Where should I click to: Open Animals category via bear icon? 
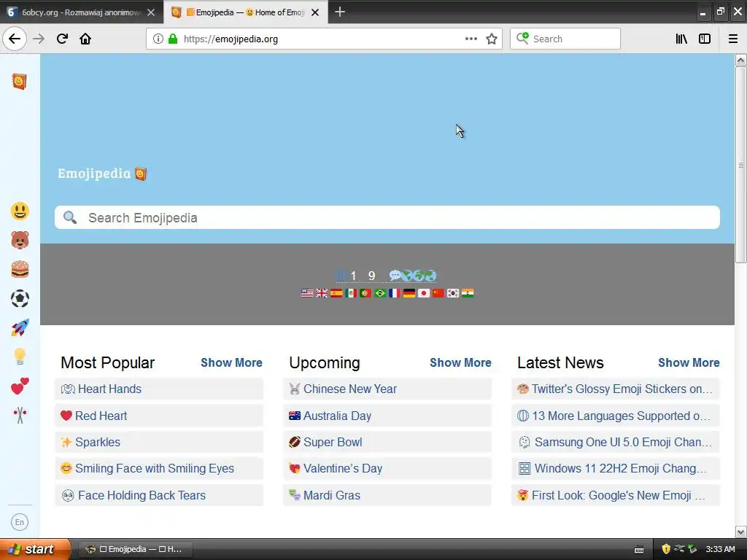20,240
